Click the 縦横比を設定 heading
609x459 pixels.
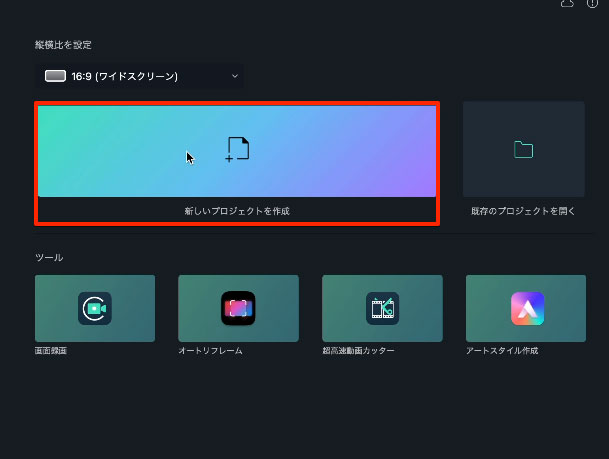tap(63, 45)
